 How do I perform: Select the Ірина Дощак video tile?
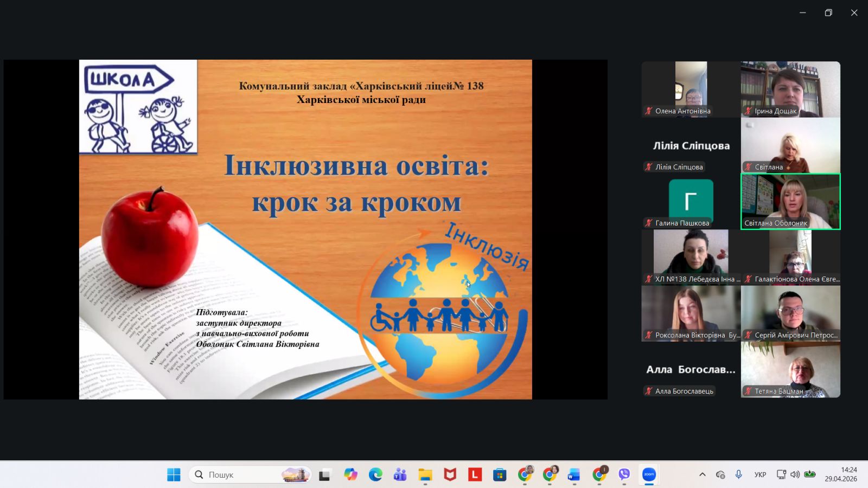pyautogui.click(x=790, y=89)
